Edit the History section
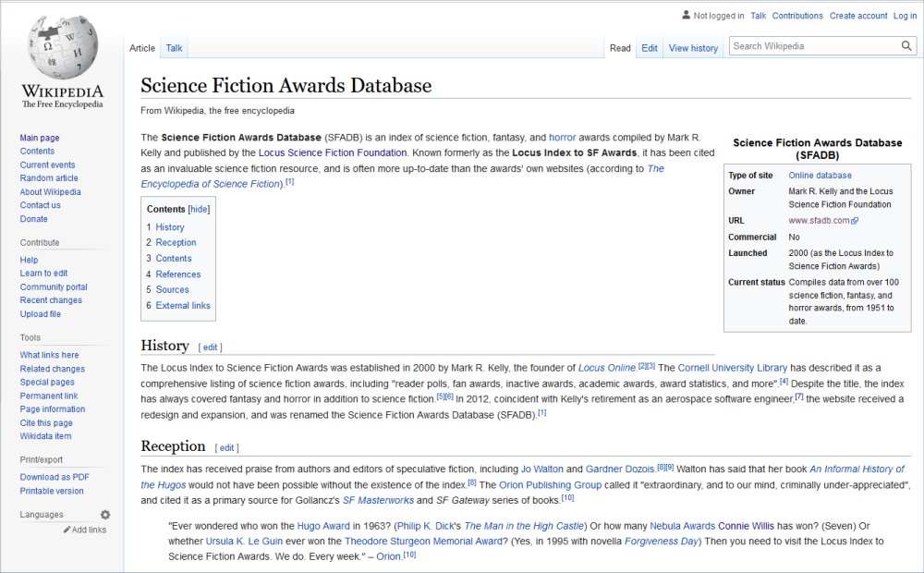Screen dimensions: 924x573 (x=211, y=347)
